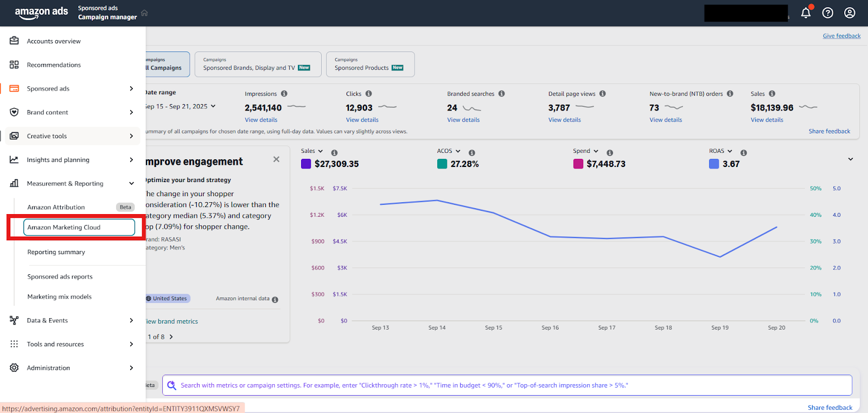Screen dimensions: 868x413
Task: Click the purple Sales color swatch
Action: coord(306,164)
